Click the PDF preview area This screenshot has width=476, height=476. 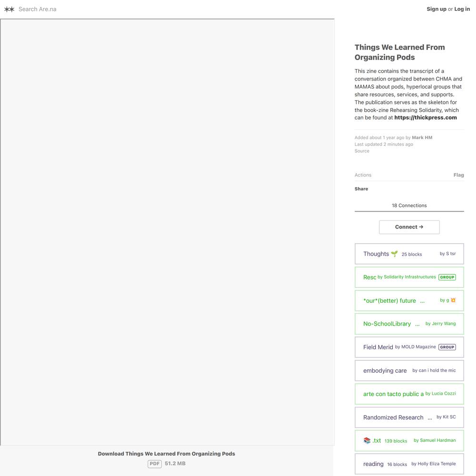click(x=167, y=232)
